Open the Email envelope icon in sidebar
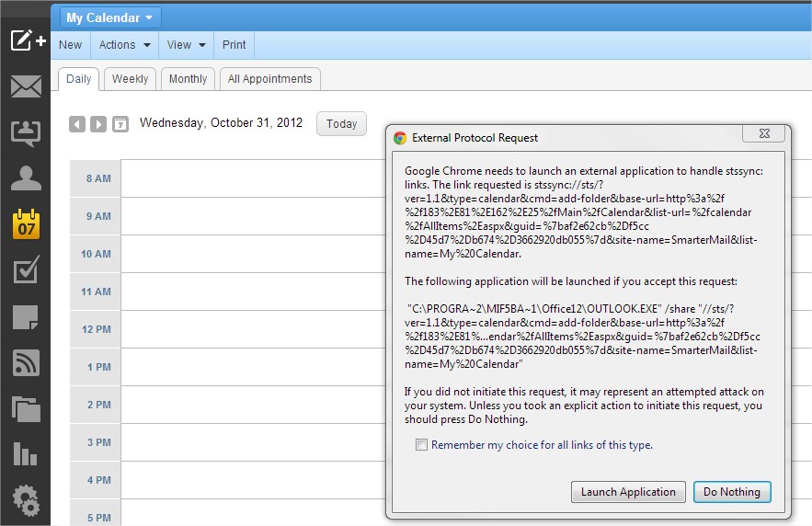Image resolution: width=812 pixels, height=526 pixels. point(26,86)
